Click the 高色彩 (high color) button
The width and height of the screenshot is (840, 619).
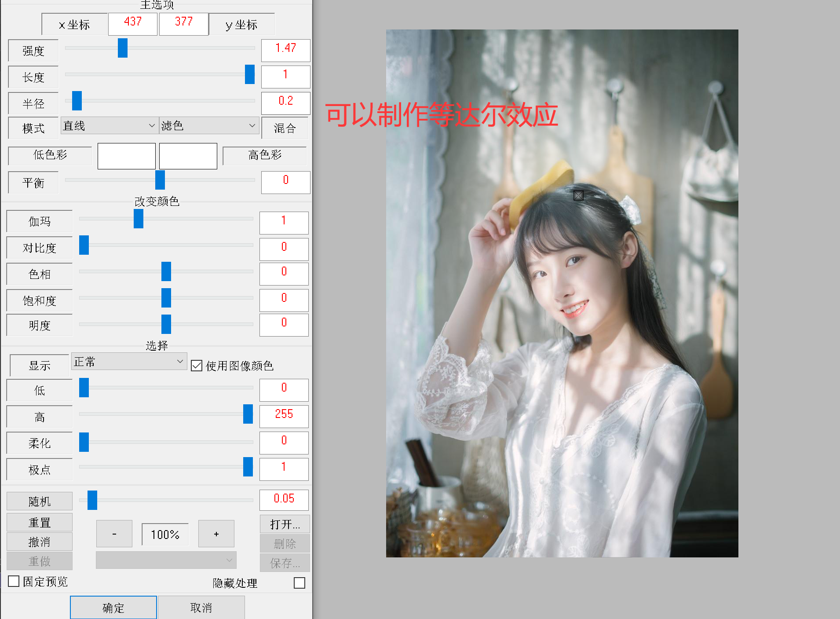pyautogui.click(x=264, y=156)
